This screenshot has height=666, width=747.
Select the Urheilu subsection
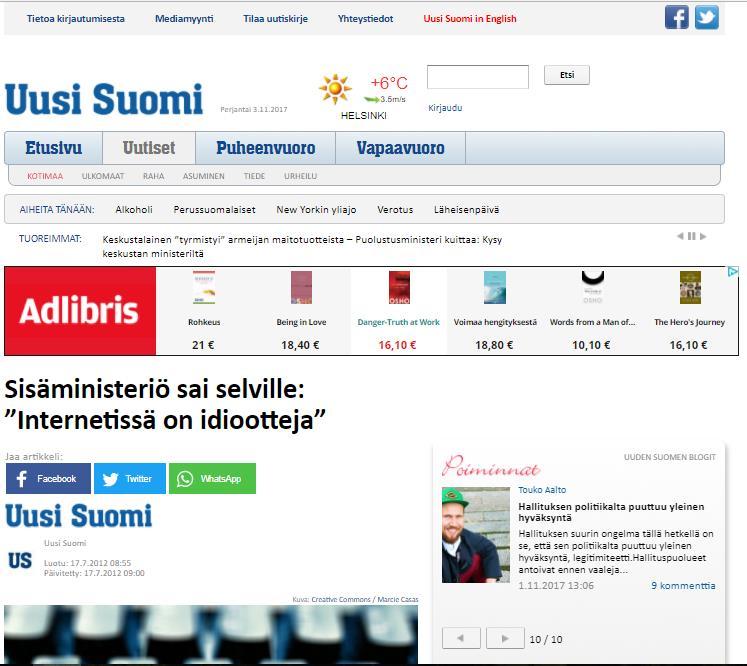pos(300,176)
